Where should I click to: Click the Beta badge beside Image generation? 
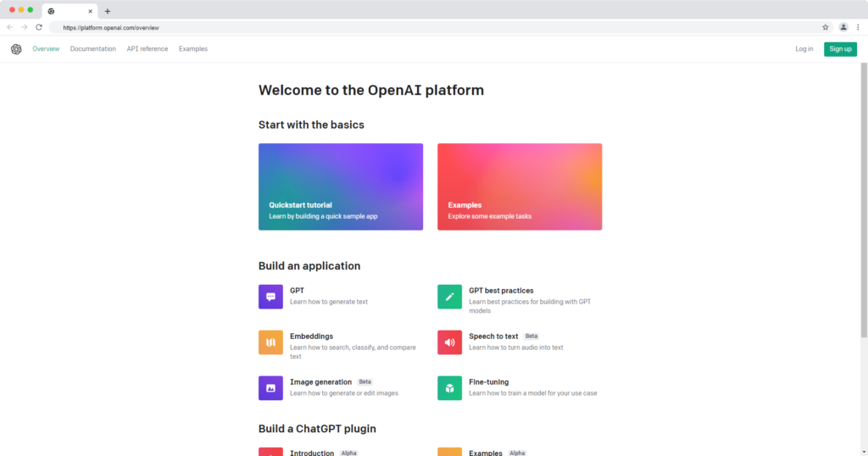(x=364, y=382)
